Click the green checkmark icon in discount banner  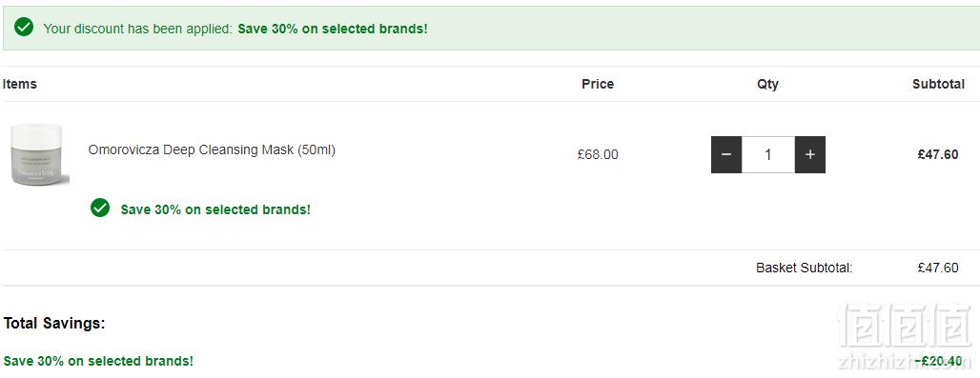(24, 28)
